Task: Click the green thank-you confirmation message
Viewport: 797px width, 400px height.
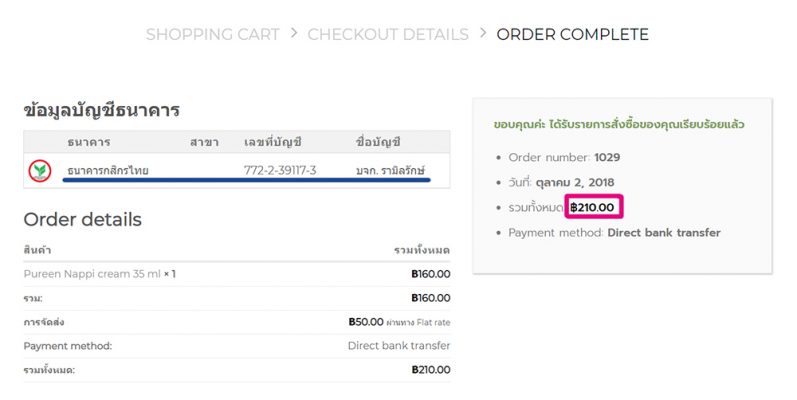Action: (618, 125)
